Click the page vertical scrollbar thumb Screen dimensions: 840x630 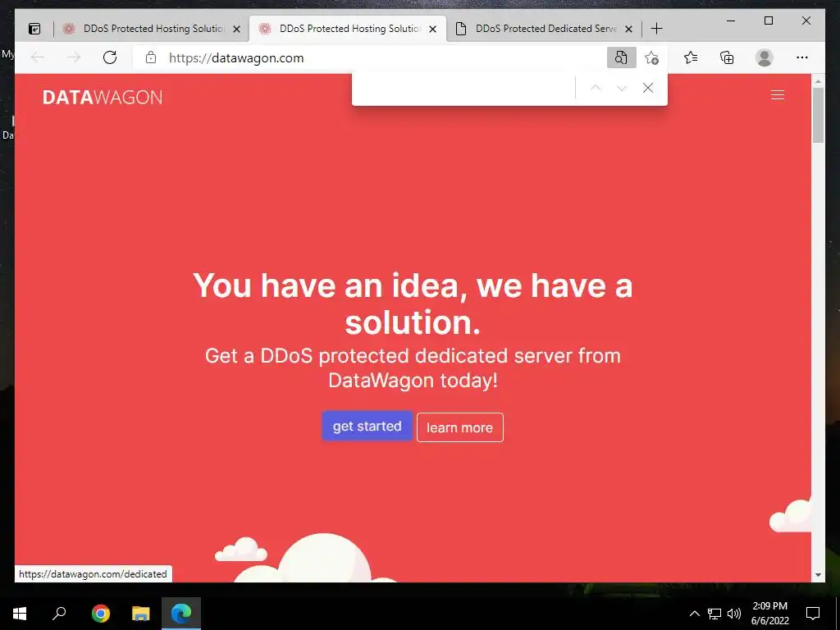[x=818, y=115]
